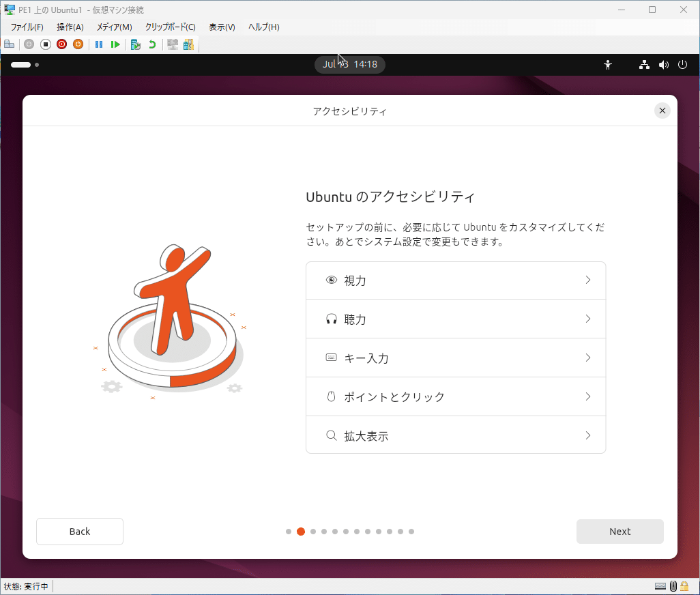
Task: Close the installer with the X button
Action: click(662, 111)
